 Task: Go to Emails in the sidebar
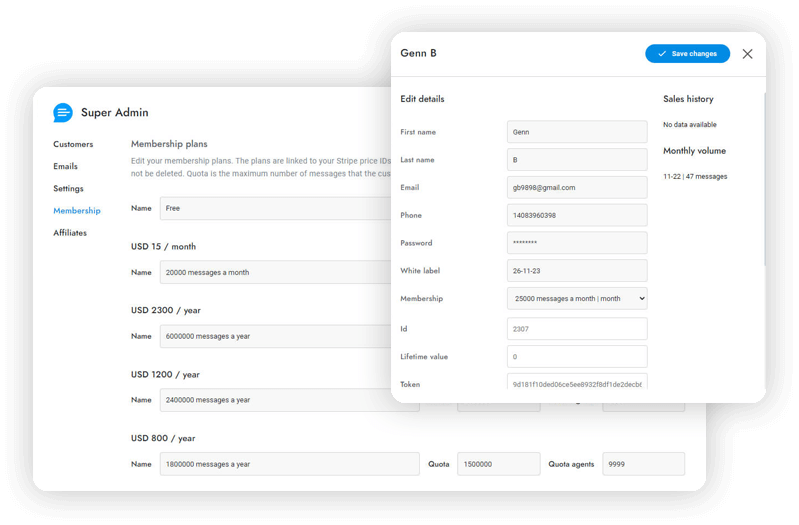point(65,167)
